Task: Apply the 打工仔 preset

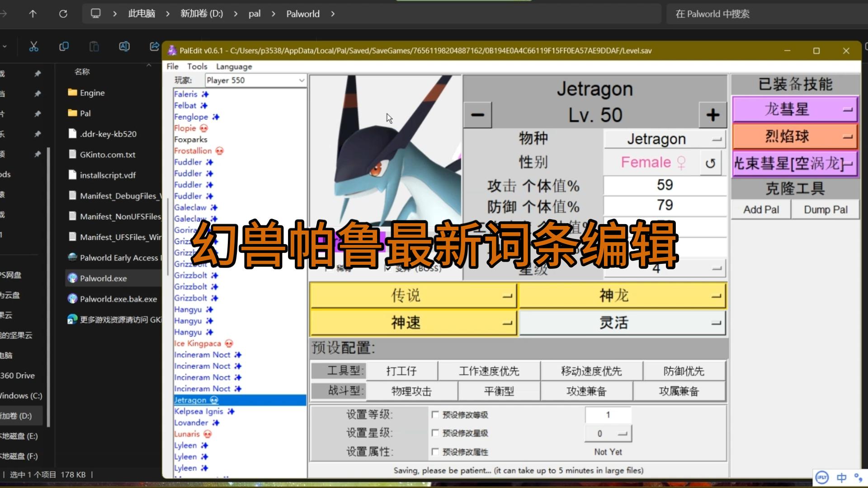Action: coord(401,371)
